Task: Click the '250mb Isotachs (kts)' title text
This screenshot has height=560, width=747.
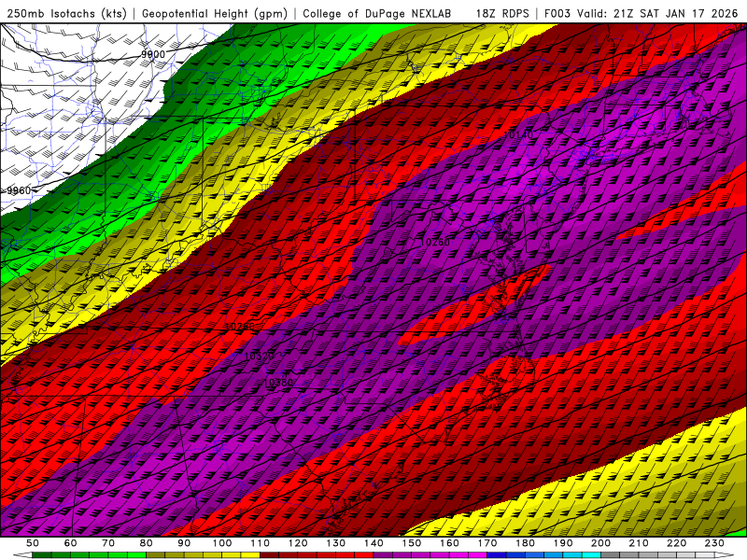Action: click(x=66, y=13)
